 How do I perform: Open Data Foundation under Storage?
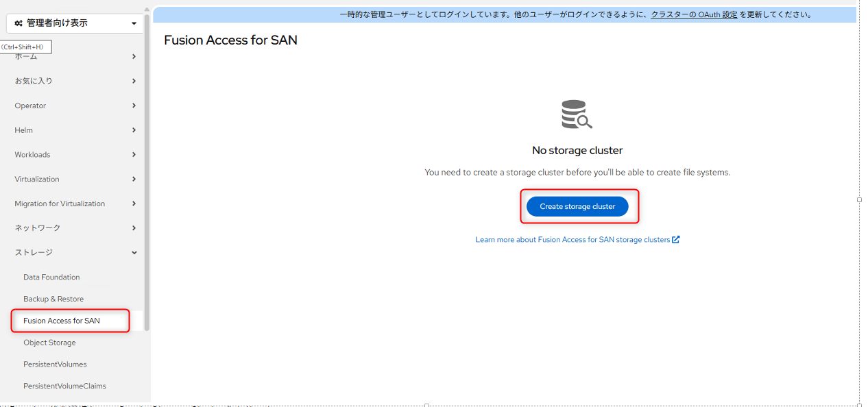pos(51,277)
